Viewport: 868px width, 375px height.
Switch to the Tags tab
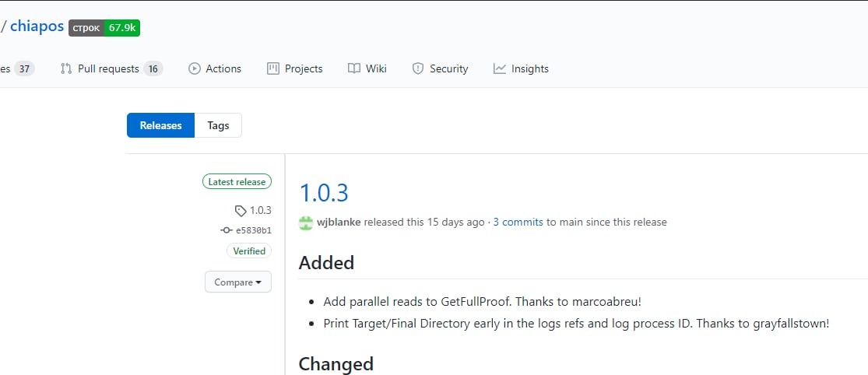[x=218, y=125]
